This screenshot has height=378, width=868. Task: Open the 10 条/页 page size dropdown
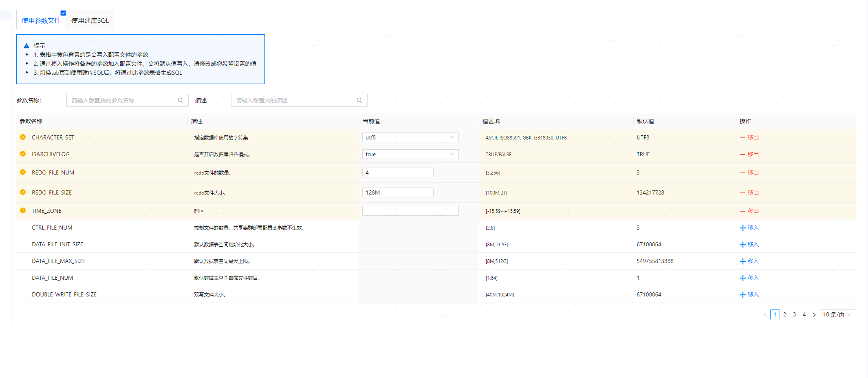click(837, 314)
